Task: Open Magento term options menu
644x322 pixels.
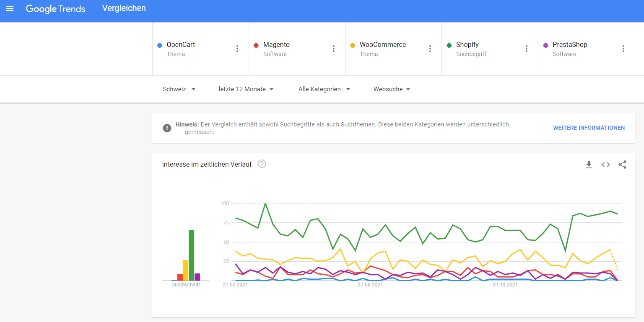Action: (x=334, y=49)
